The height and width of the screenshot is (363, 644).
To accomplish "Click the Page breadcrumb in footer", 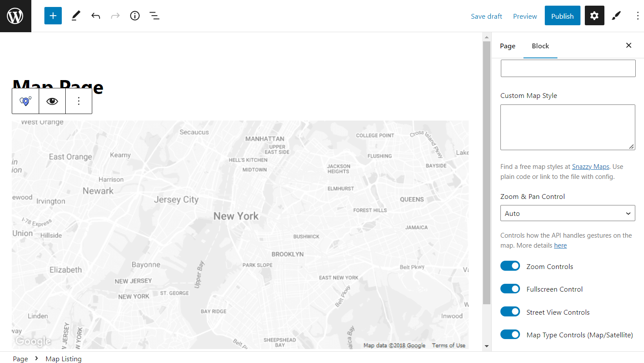I will coord(20,359).
